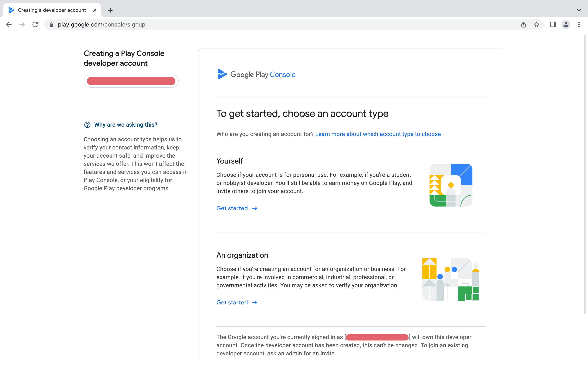Click the Google Play Console logo
The width and height of the screenshot is (588, 367).
[x=256, y=74]
